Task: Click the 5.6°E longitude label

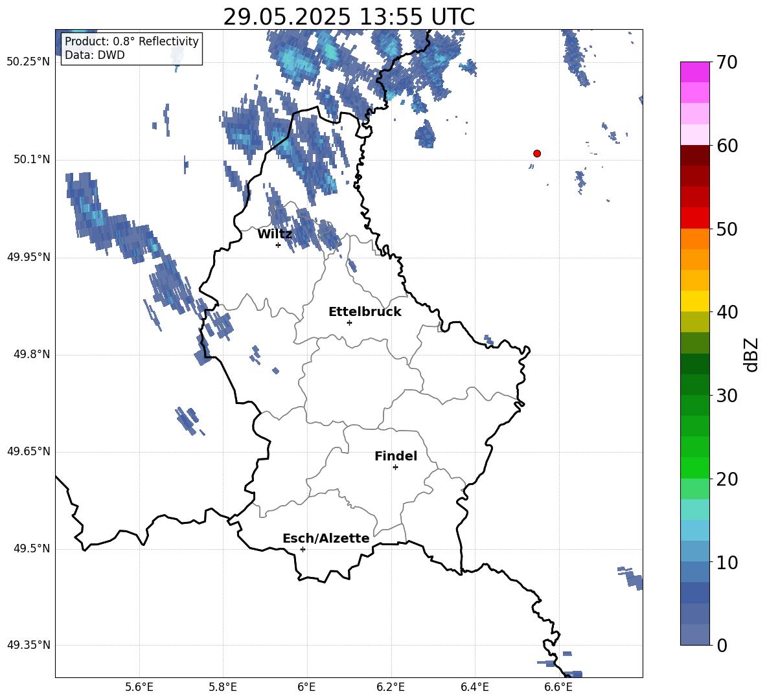Action: click(x=139, y=687)
